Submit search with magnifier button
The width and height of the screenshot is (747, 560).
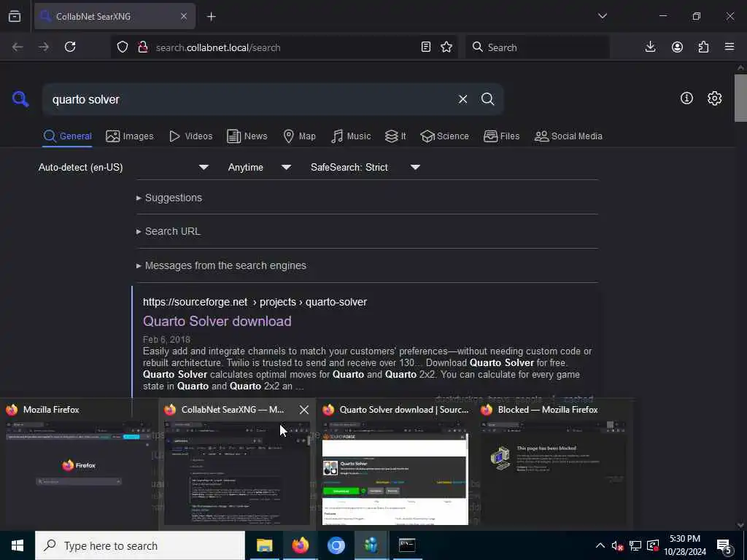coord(487,99)
